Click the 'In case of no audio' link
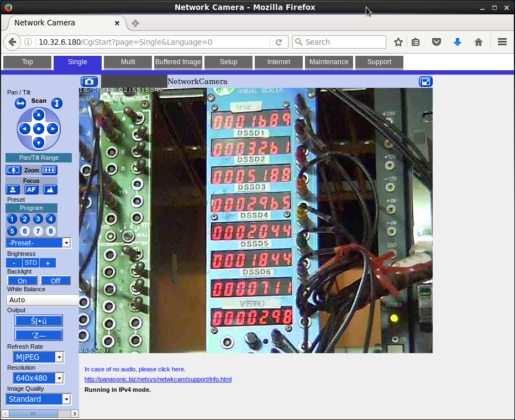Image resolution: width=515 pixels, height=420 pixels. (x=135, y=369)
